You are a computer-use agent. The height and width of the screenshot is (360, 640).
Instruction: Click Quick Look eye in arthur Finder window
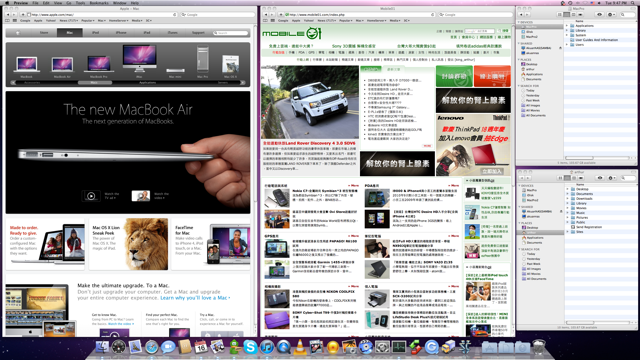(600, 178)
